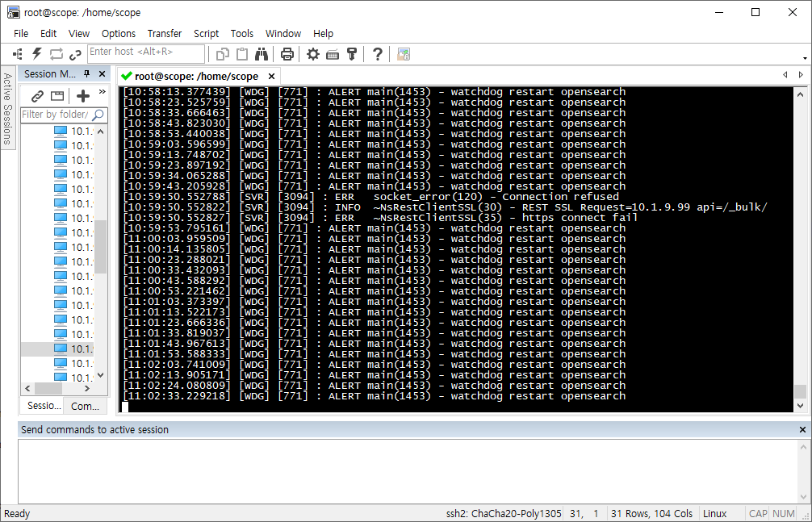Open the Options menu
Screen dimensions: 812x522
coord(119,33)
